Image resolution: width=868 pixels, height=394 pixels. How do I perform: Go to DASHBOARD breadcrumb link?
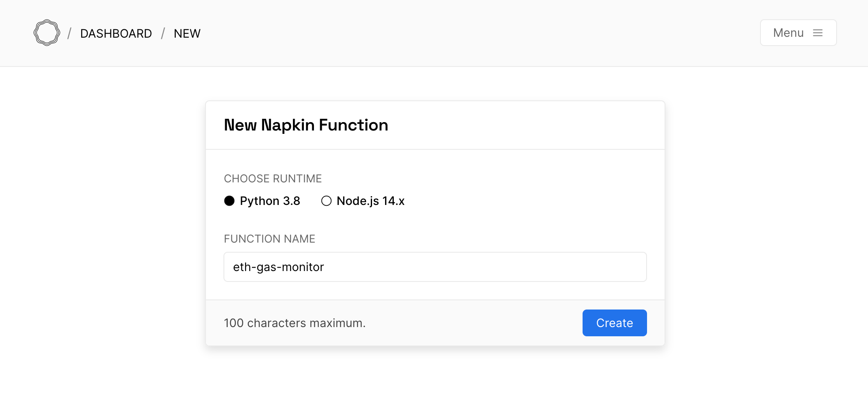[x=116, y=33]
